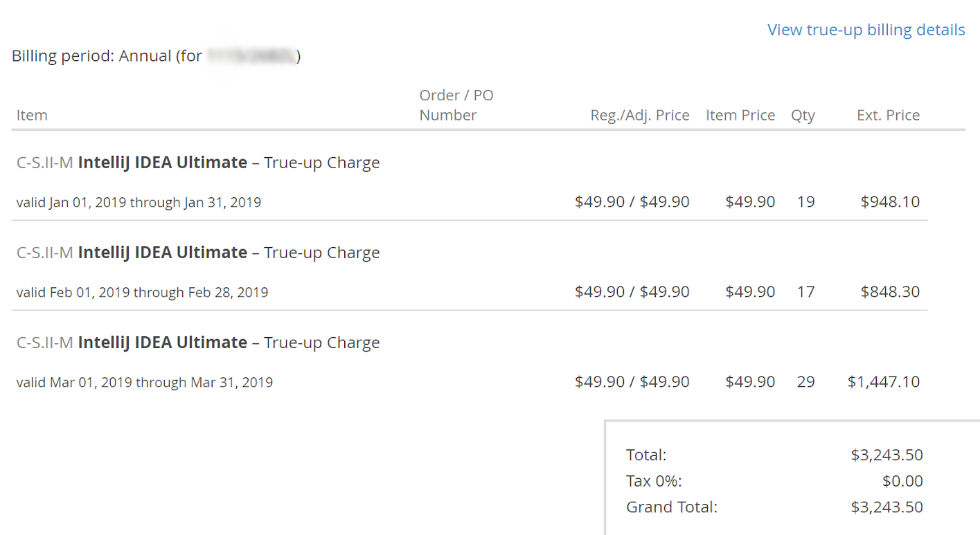
Task: Click the Grand Total label
Action: pos(671,507)
